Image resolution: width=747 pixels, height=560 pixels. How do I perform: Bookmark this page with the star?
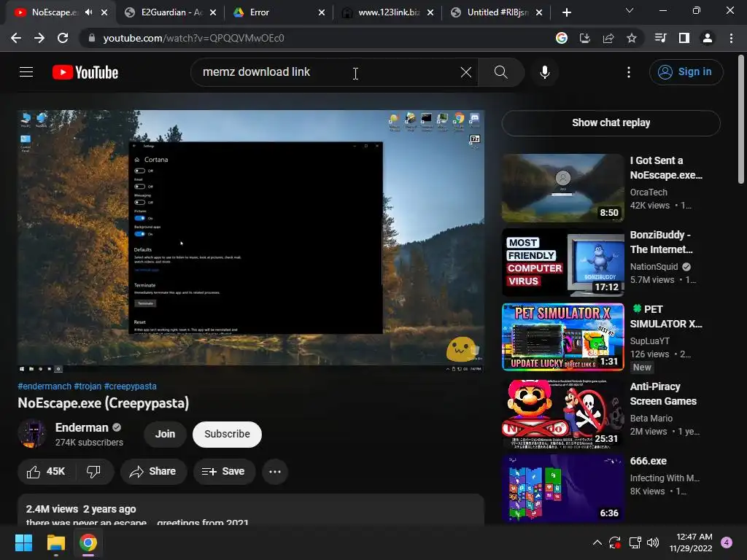[632, 38]
